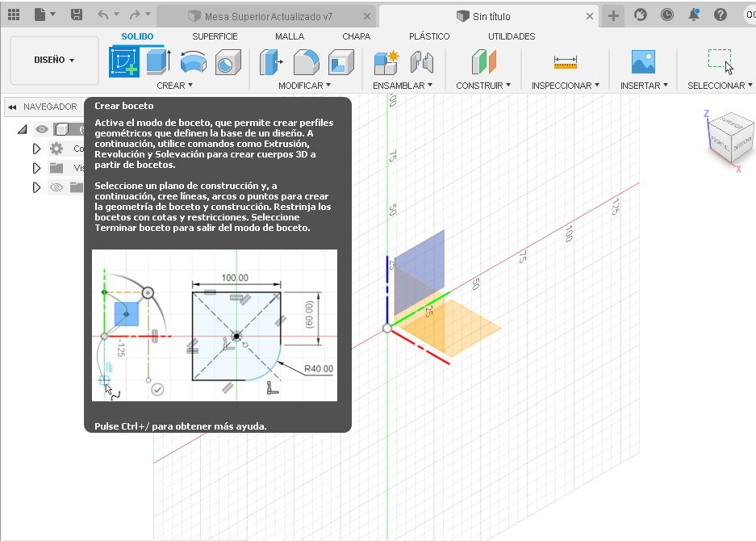This screenshot has width=756, height=541.
Task: Close the Sin título tab
Action: point(590,16)
